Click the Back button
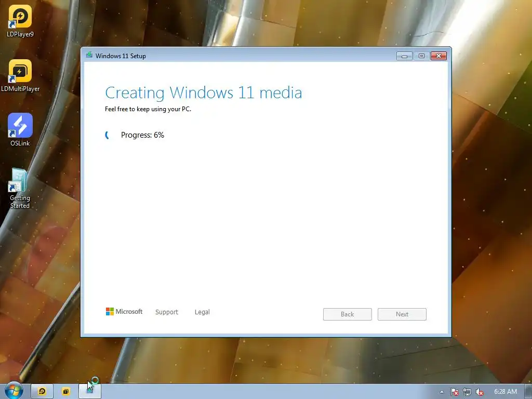Viewport: 532px width, 399px height. pos(348,314)
